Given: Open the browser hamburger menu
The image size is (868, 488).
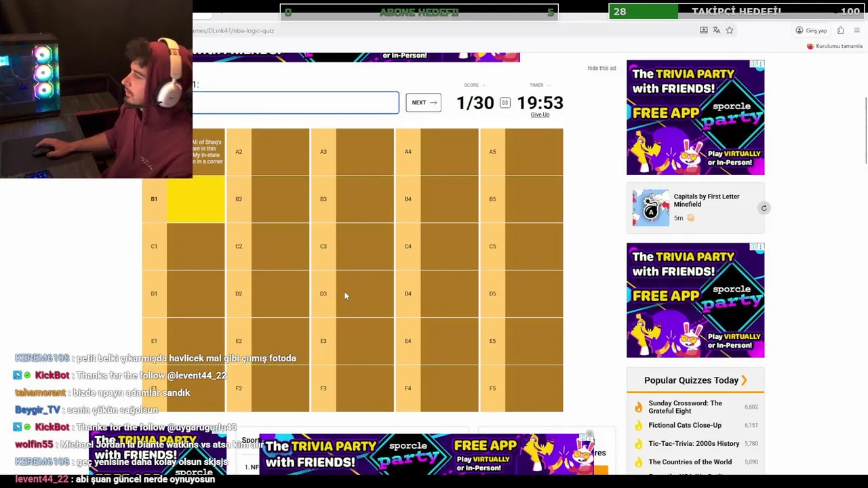Looking at the screenshot, I should pos(857,30).
